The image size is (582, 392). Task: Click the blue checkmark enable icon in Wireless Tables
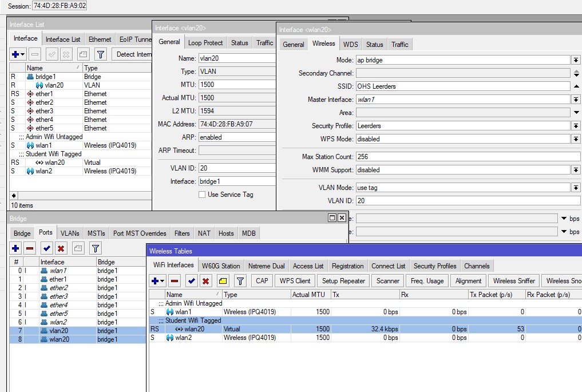(192, 281)
